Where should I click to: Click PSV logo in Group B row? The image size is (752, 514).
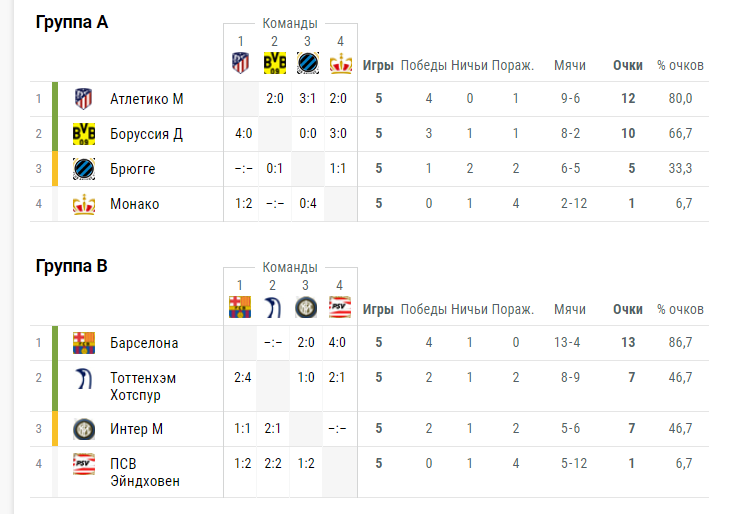coord(83,464)
